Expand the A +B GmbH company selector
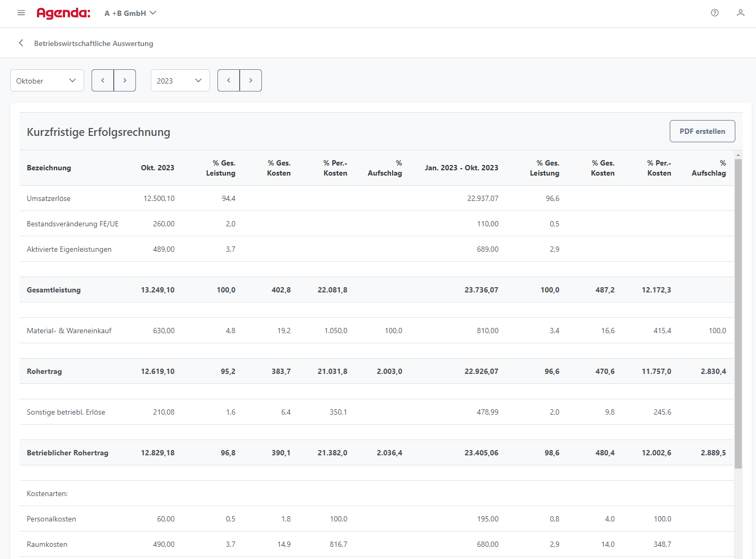The width and height of the screenshot is (756, 559). [130, 13]
